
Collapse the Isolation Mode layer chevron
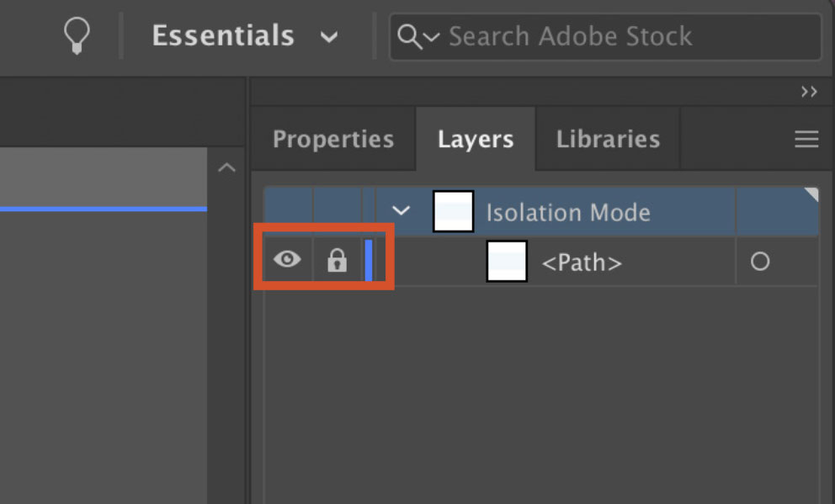(401, 210)
